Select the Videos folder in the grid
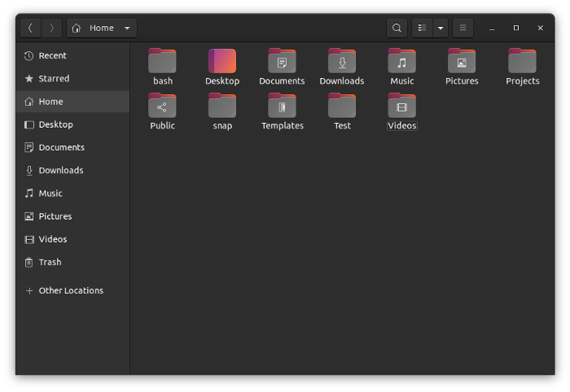This screenshot has height=392, width=570. click(401, 106)
